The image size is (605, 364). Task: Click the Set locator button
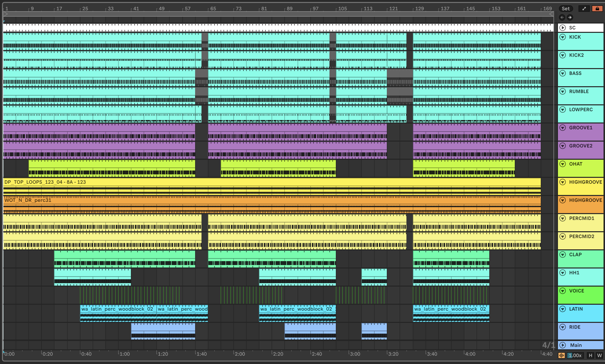(566, 9)
